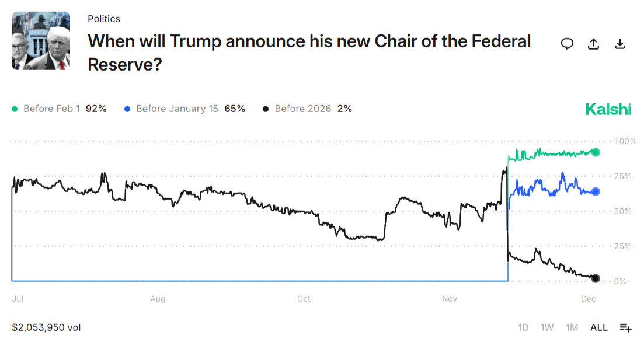Open chart settings icon beside ALL
The image size is (644, 342).
click(626, 327)
